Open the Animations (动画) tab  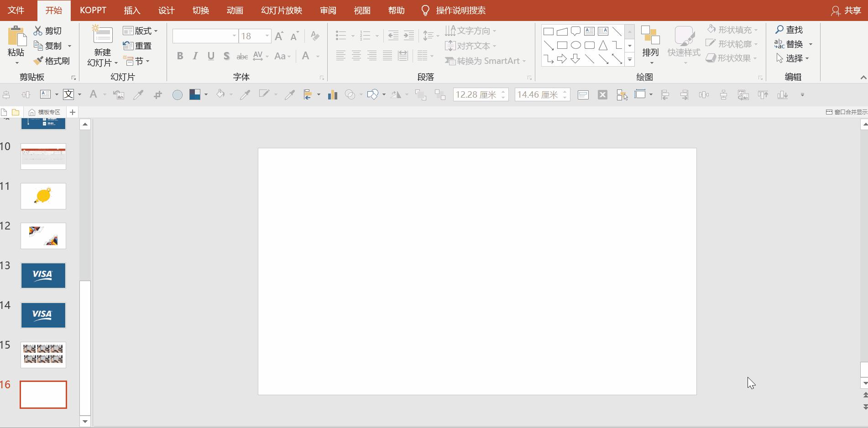coord(235,10)
